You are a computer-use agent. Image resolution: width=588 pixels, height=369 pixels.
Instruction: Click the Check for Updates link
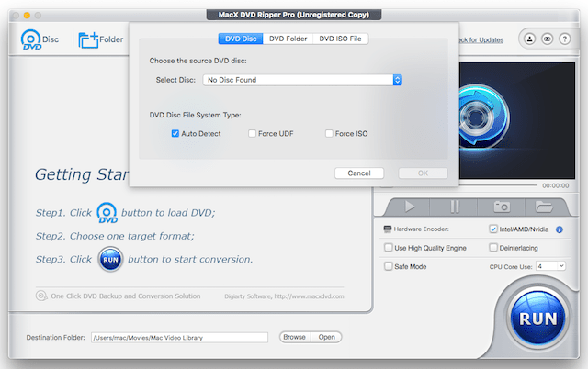[481, 40]
